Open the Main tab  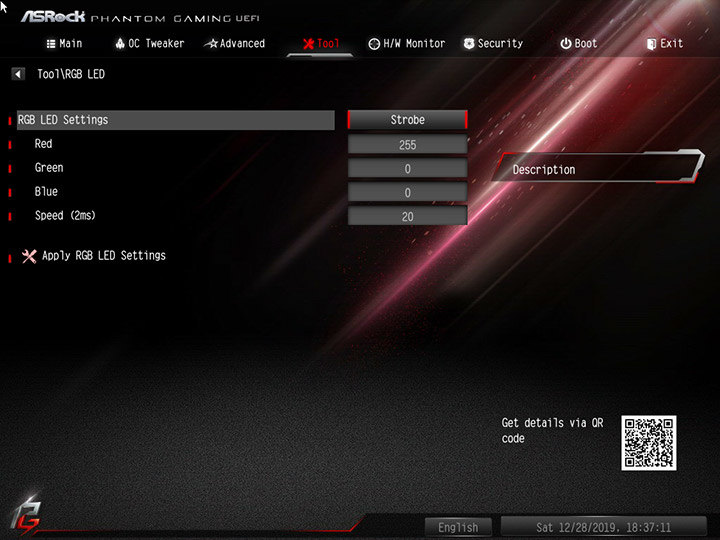64,44
